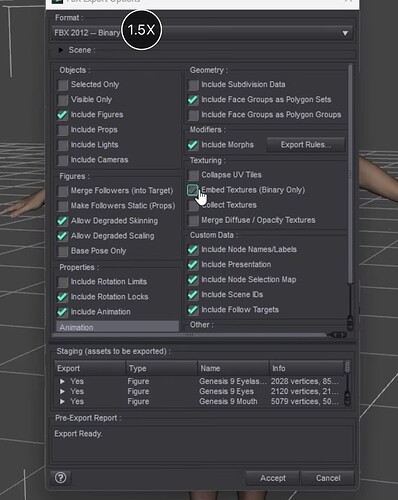Image resolution: width=398 pixels, height=500 pixels.
Task: Check Include Subdivision Data
Action: (193, 85)
